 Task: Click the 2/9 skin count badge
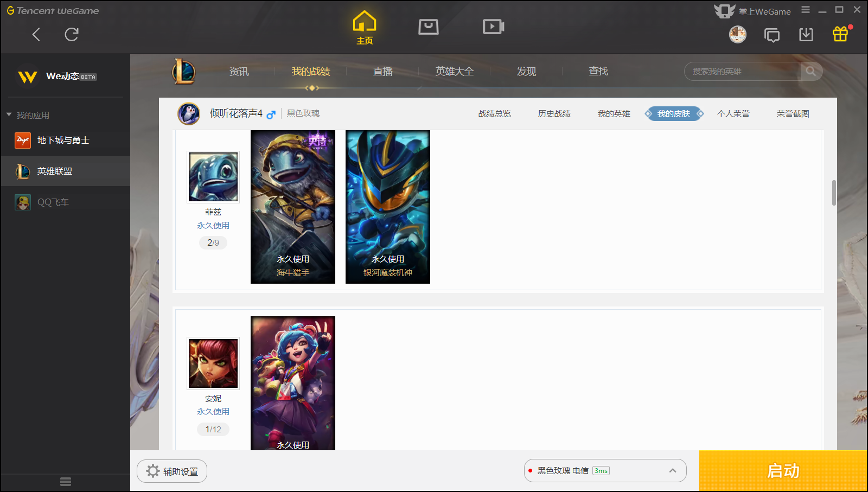click(x=213, y=242)
